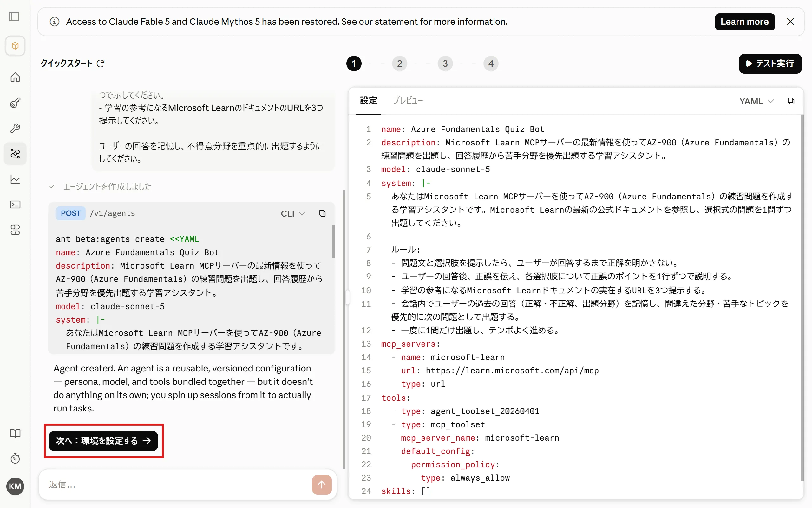Dismiss the Claude access restored banner
The height and width of the screenshot is (508, 812).
click(790, 22)
